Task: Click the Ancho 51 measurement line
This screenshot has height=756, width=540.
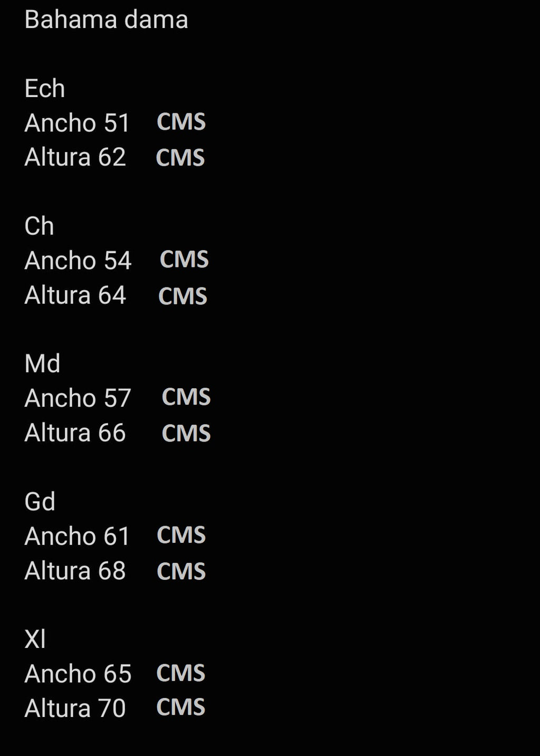Action: [77, 123]
